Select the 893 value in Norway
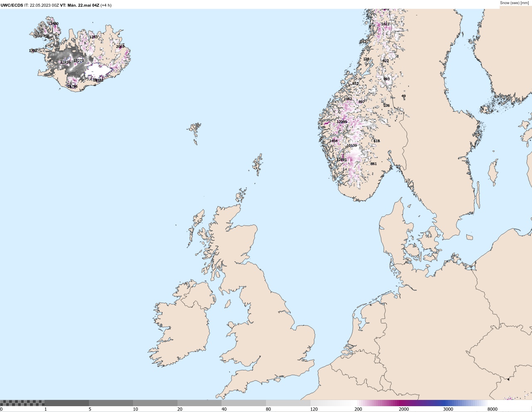532x412 pixels. 387,79
